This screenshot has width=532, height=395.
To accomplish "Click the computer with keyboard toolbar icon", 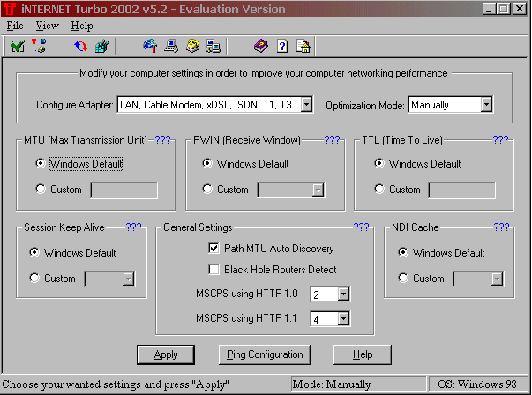I will [171, 46].
